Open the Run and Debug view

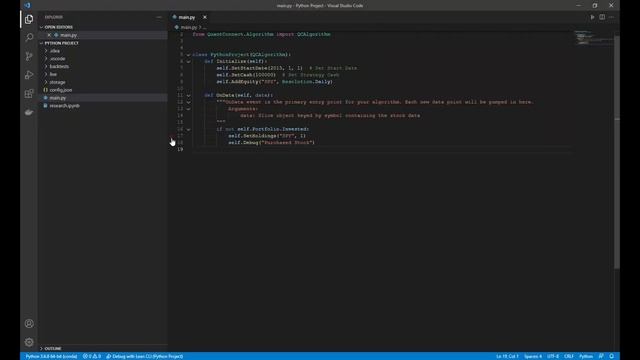coord(29,75)
